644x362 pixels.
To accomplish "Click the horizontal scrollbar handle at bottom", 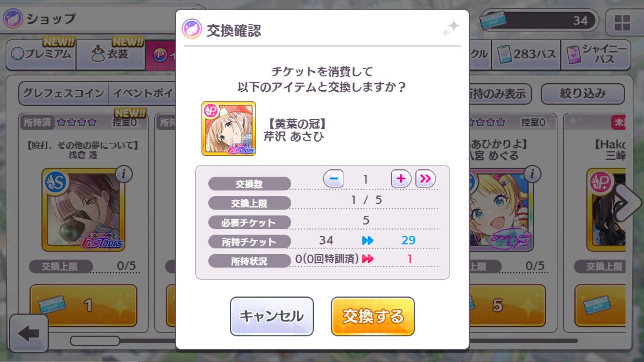I will (x=95, y=341).
